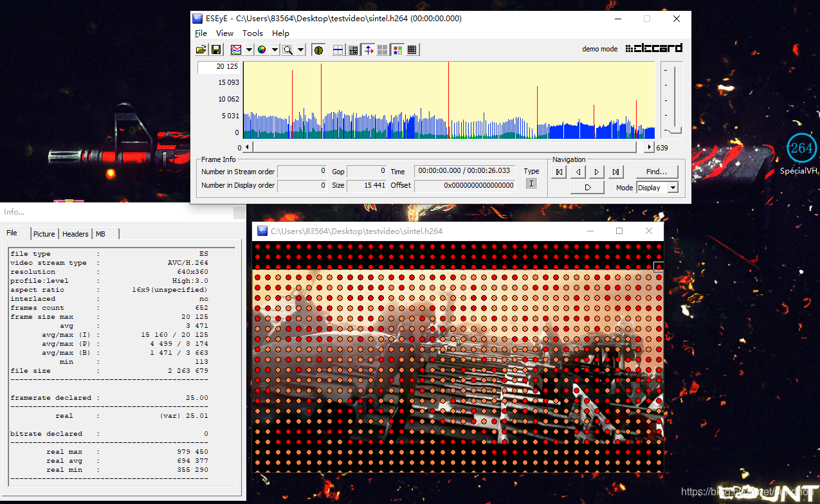Viewport: 820px width, 504px height.
Task: Click the frame Type I indicator
Action: [x=531, y=183]
